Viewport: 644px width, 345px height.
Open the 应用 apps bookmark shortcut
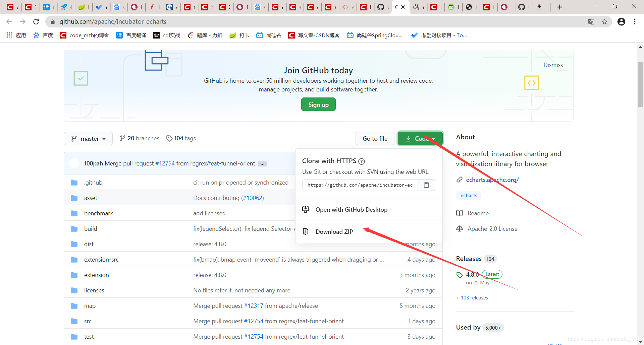coord(16,35)
